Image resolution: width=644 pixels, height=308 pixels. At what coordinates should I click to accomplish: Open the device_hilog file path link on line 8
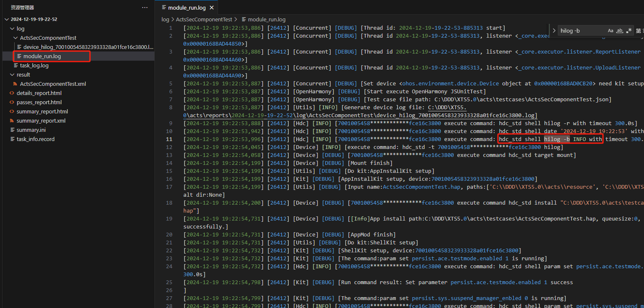tap(360, 111)
